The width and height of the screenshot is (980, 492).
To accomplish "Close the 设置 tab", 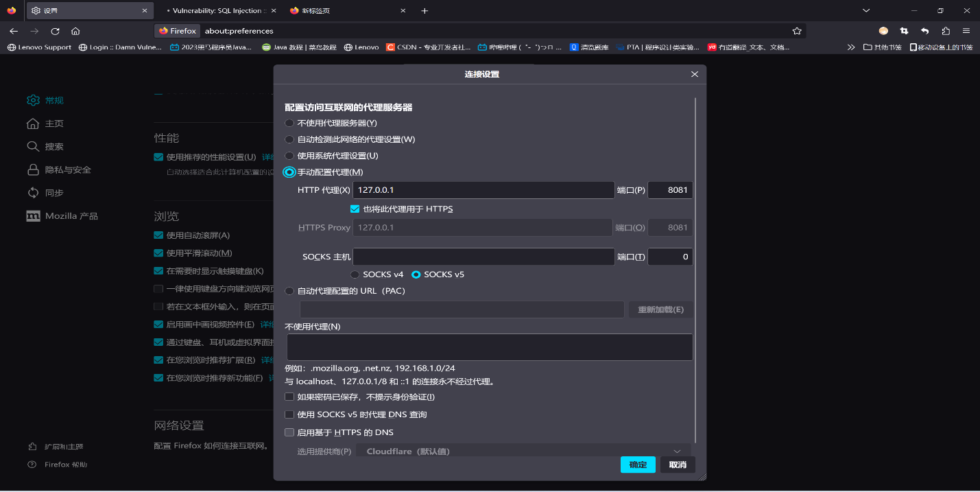I will [x=145, y=10].
